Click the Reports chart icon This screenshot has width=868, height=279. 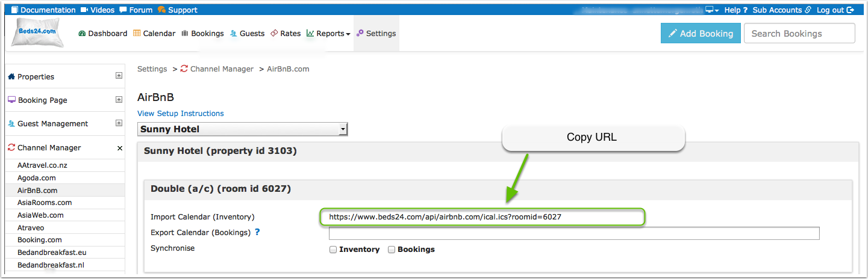coord(310,34)
